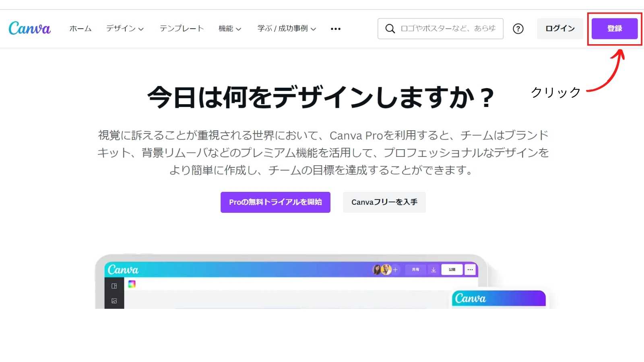
Task: Click the ログイン button
Action: point(560,29)
